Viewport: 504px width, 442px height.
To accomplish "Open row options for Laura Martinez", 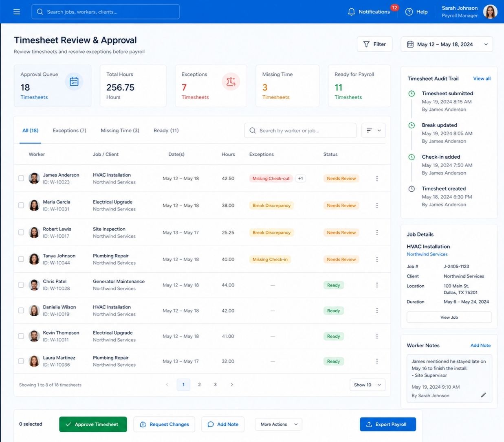I will pyautogui.click(x=377, y=361).
